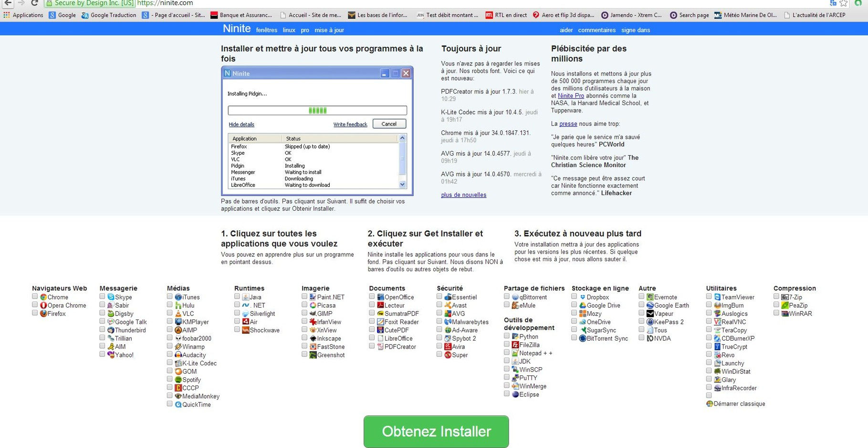
Task: Click the 7-Zip icon under Compression
Action: coord(785,297)
